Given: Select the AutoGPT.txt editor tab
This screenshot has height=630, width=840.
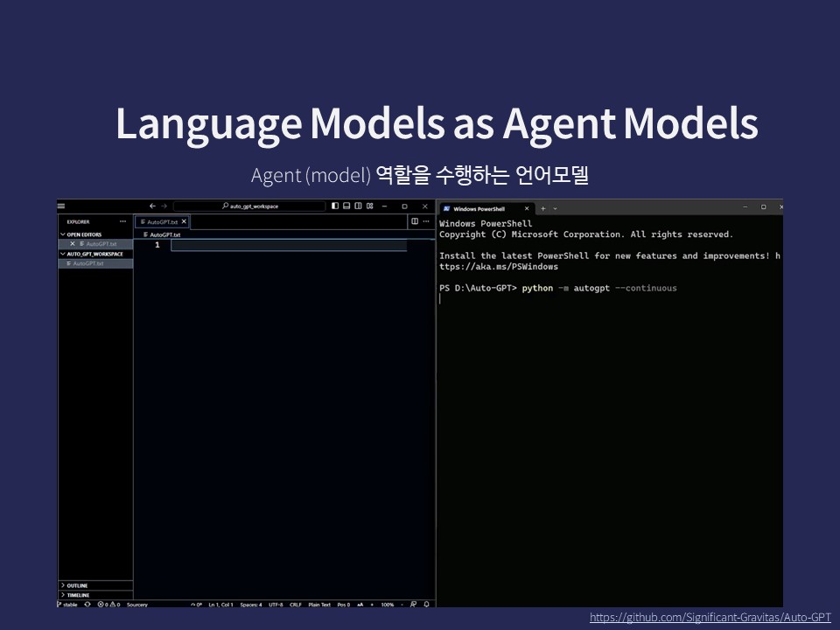Looking at the screenshot, I should 161,222.
